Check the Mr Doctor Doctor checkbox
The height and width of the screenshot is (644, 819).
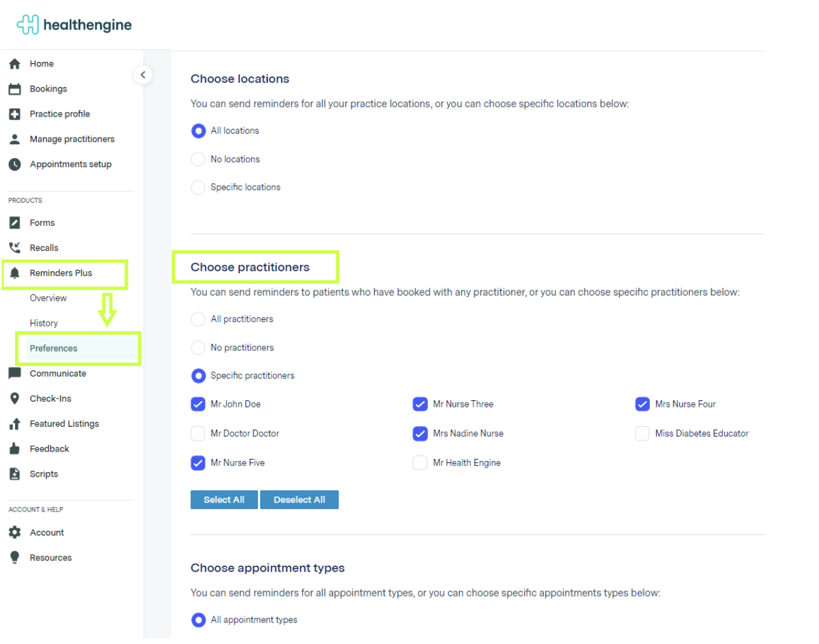pos(198,433)
